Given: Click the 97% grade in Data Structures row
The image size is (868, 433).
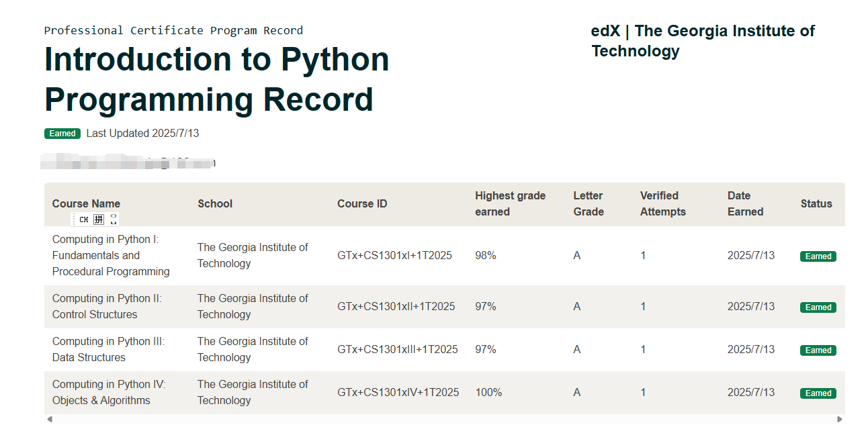Looking at the screenshot, I should [486, 349].
